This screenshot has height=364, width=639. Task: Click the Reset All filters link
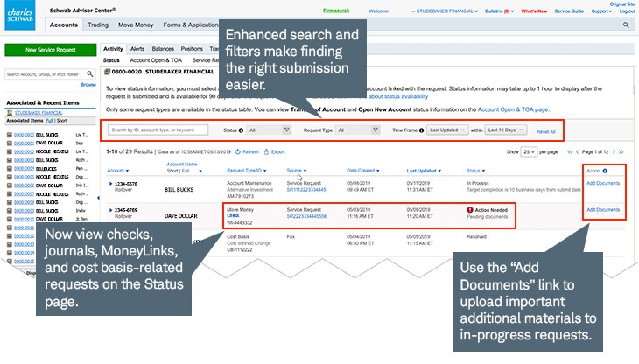pyautogui.click(x=545, y=131)
